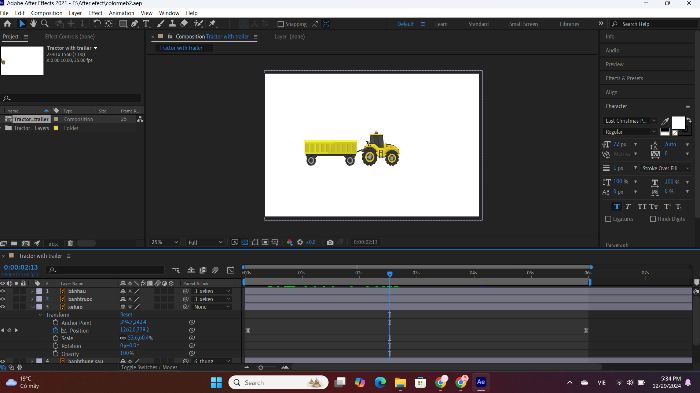The width and height of the screenshot is (700, 393).
Task: Open the Align panel
Action: [611, 92]
